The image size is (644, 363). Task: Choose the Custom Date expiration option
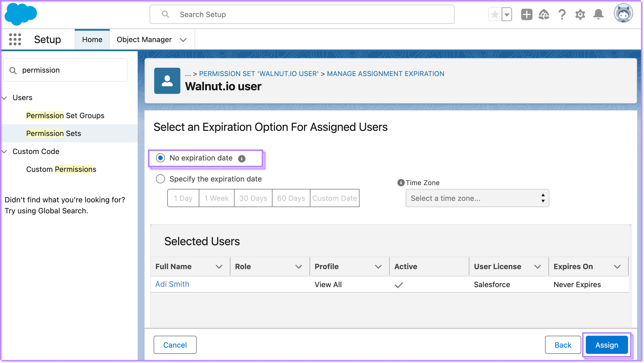335,198
